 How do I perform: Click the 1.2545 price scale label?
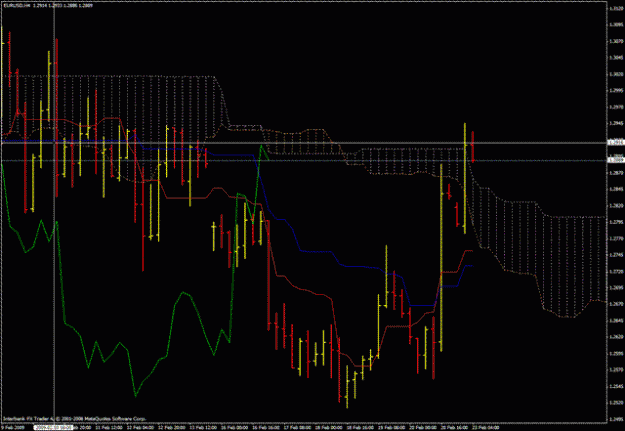(x=615, y=386)
